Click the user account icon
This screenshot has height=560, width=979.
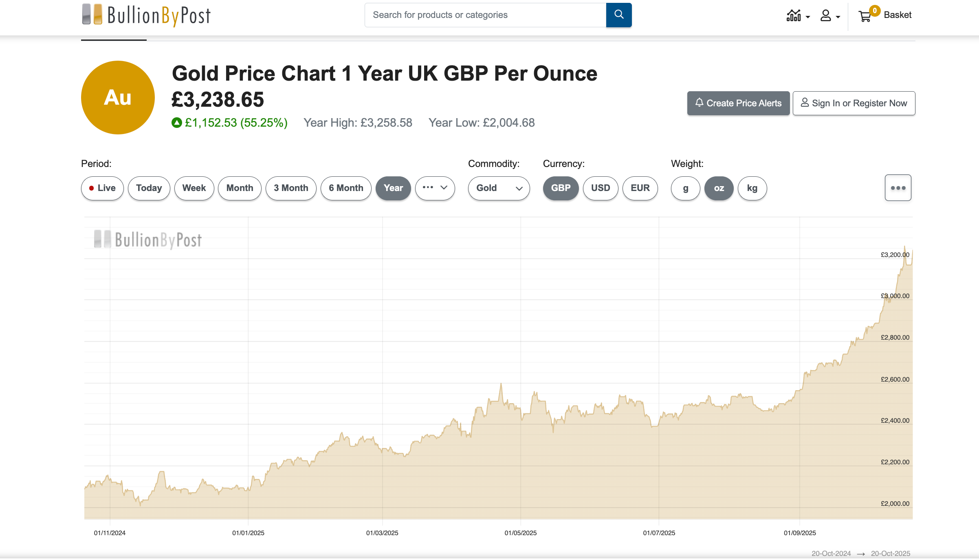coord(825,16)
